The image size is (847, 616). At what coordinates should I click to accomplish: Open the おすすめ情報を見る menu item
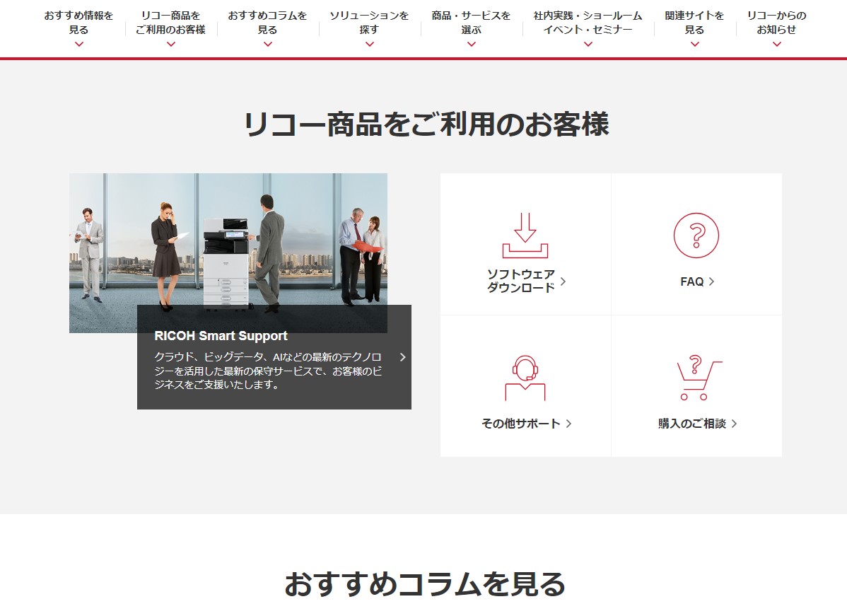pos(79,23)
